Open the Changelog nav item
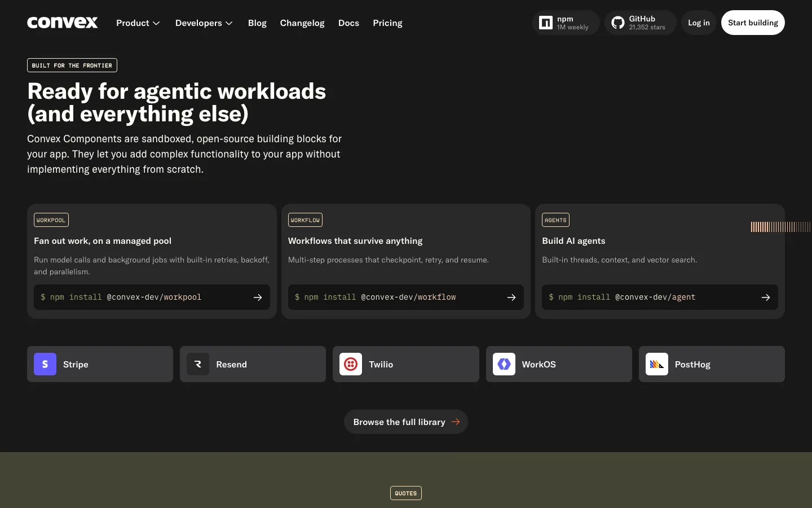This screenshot has height=508, width=812. click(302, 23)
